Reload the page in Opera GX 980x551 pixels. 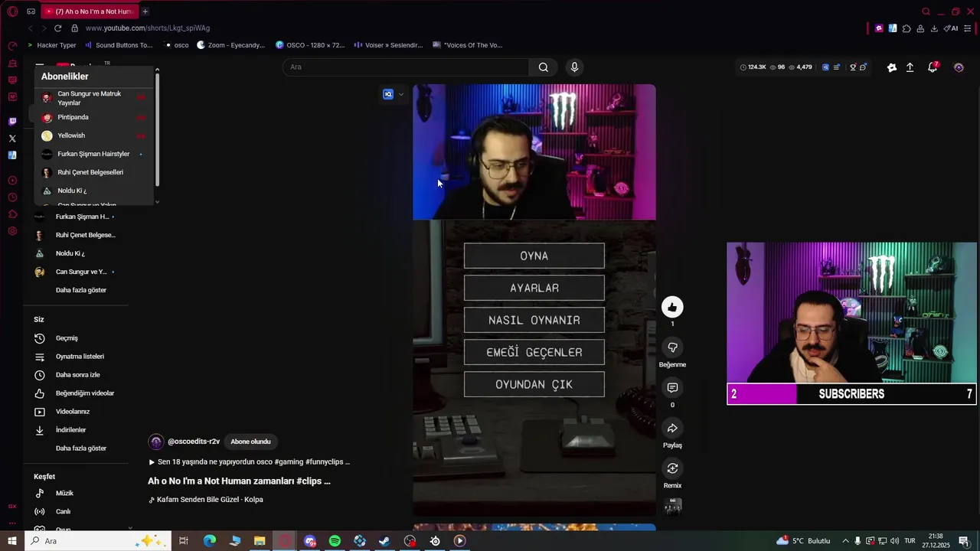click(57, 28)
